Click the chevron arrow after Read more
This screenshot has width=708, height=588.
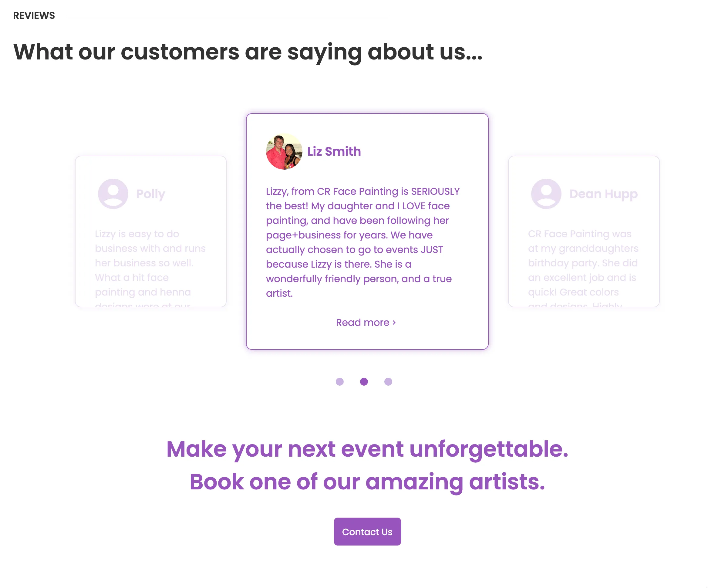(394, 323)
